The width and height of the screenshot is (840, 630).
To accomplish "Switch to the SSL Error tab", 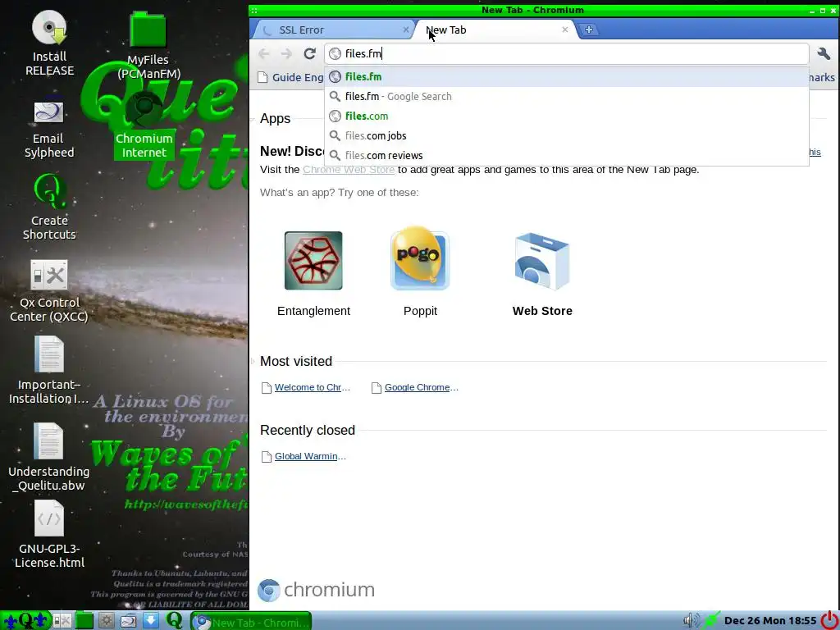I will pyautogui.click(x=332, y=30).
